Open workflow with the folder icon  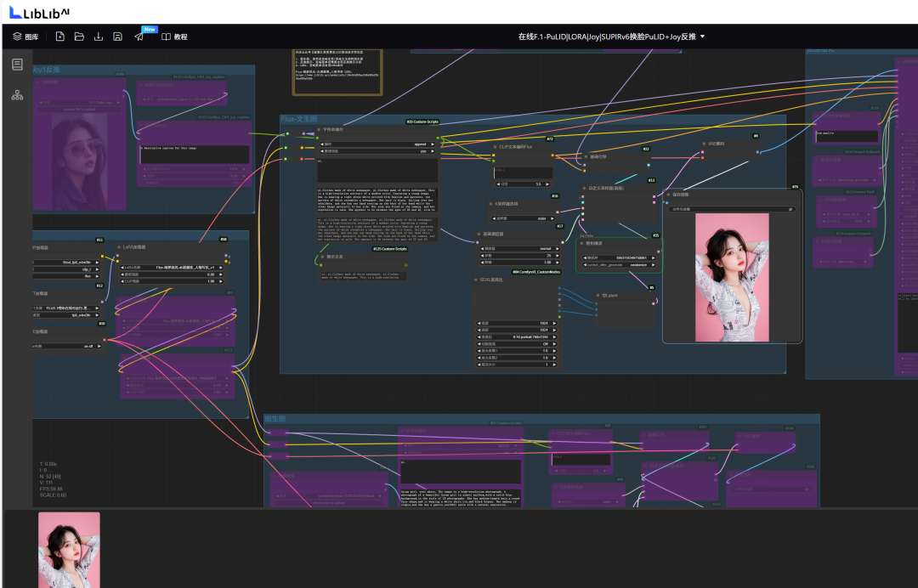79,37
